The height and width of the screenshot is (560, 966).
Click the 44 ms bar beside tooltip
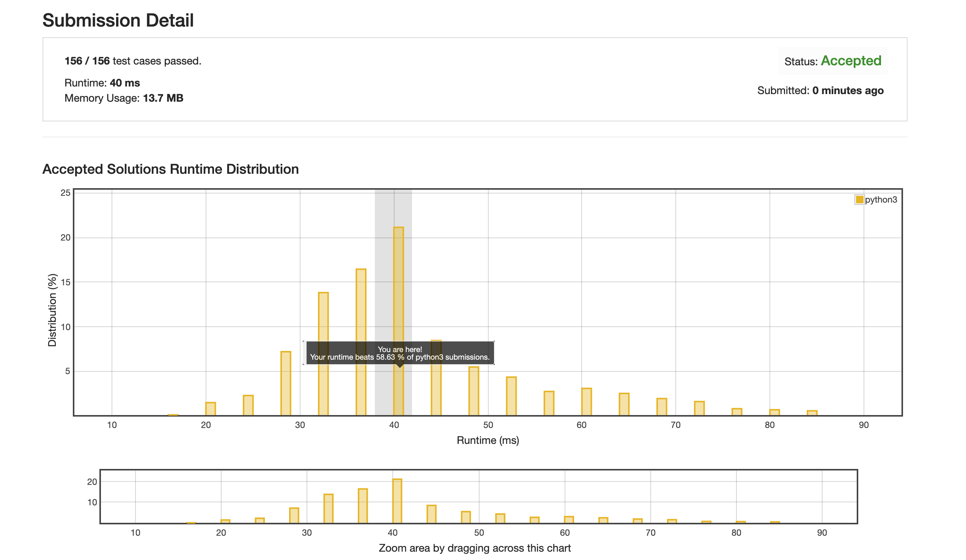pos(436,391)
